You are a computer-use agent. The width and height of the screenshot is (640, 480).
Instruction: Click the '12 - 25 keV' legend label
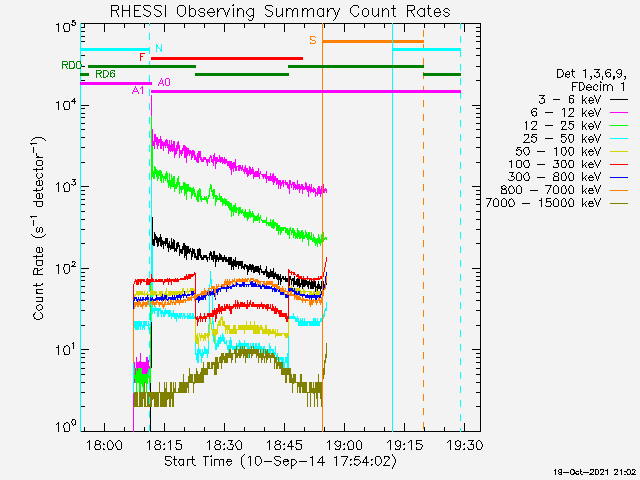pos(562,125)
